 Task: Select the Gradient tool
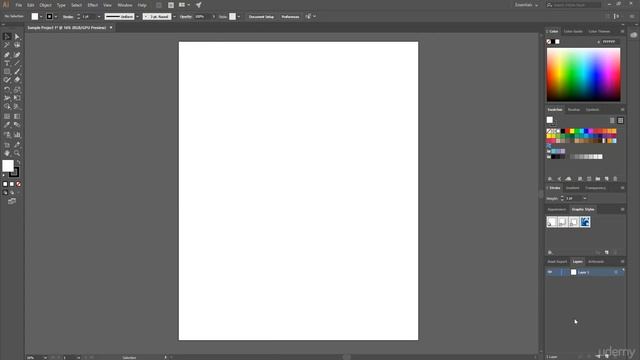(17, 116)
